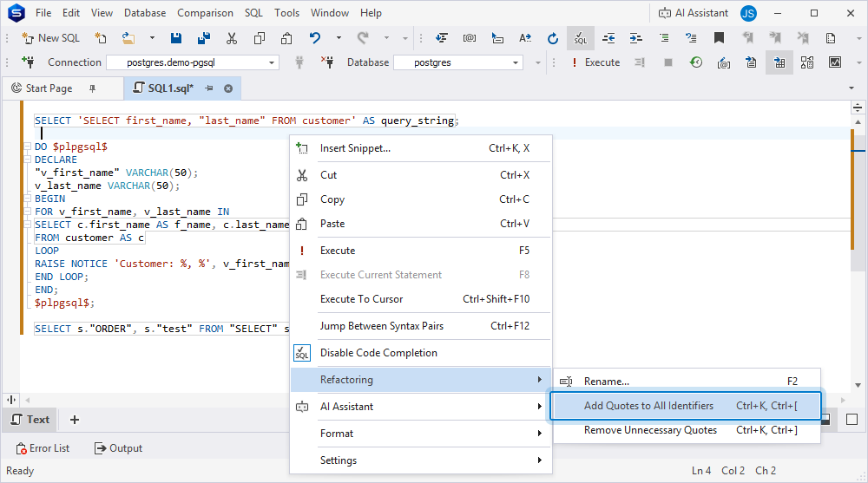Expand the Settings submenu
868x483 pixels.
(421, 460)
